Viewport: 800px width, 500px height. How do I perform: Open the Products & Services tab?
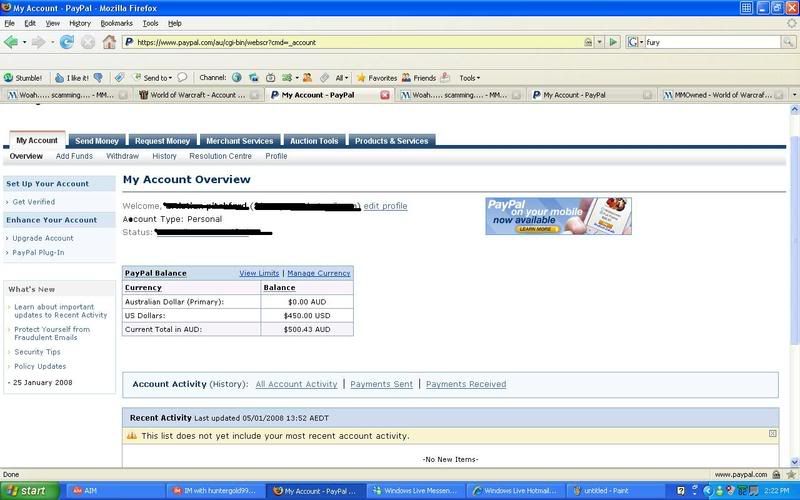[x=391, y=141]
